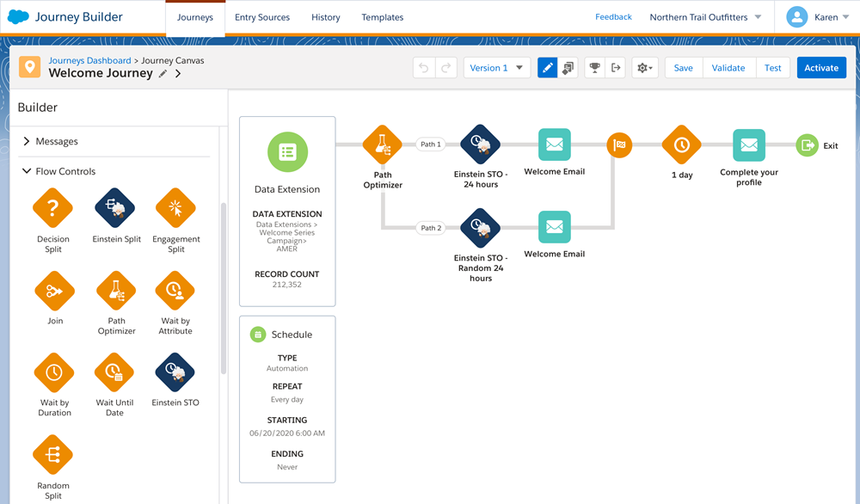Open the Schedule card
860x504 pixels.
287,399
